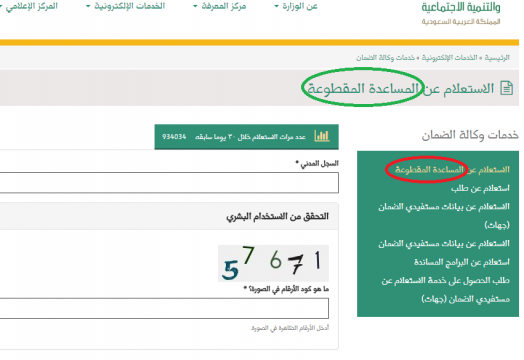
Task: Open الخدمات الإلكترونية dropdown menu
Action: pos(126,6)
